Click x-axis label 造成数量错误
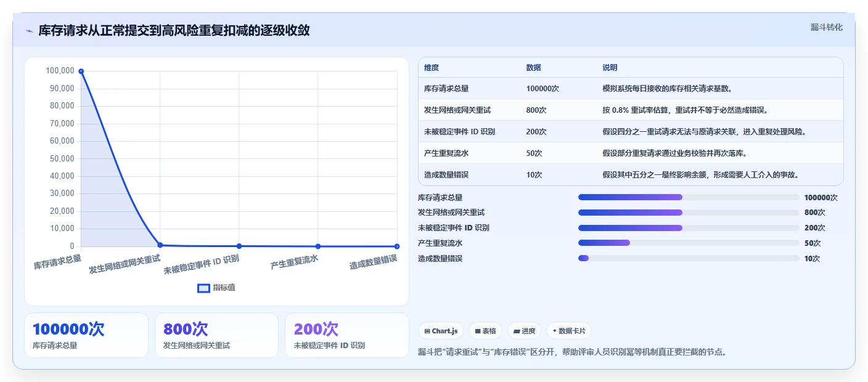 [x=373, y=262]
